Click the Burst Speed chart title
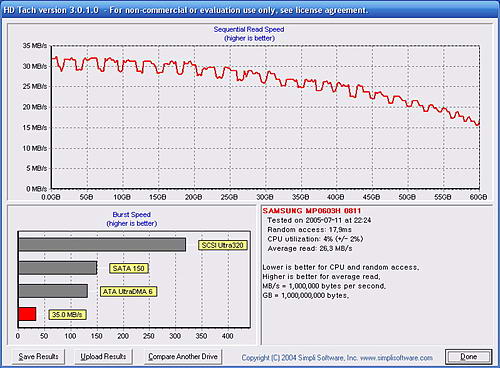Screen dimensions: 500x368 (x=132, y=215)
